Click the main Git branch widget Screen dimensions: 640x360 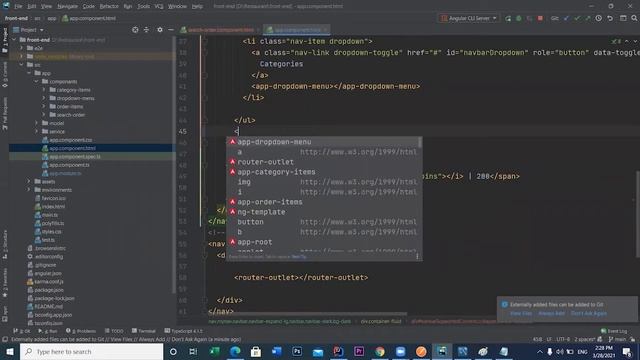click(x=617, y=339)
